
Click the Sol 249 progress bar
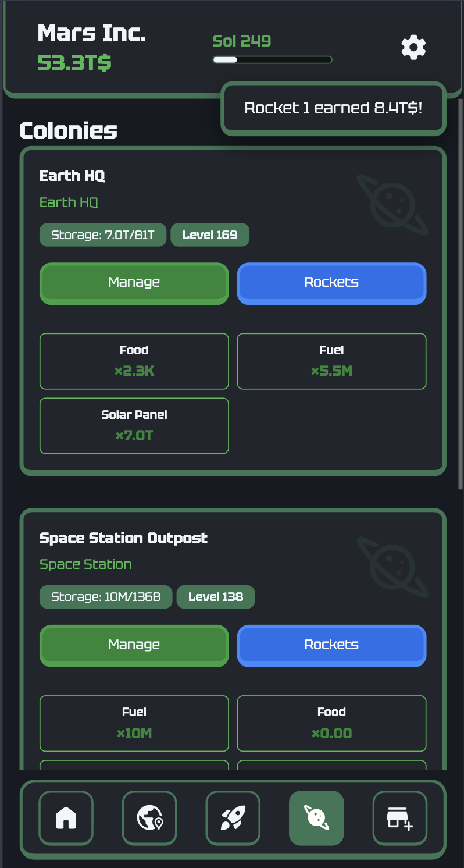272,59
